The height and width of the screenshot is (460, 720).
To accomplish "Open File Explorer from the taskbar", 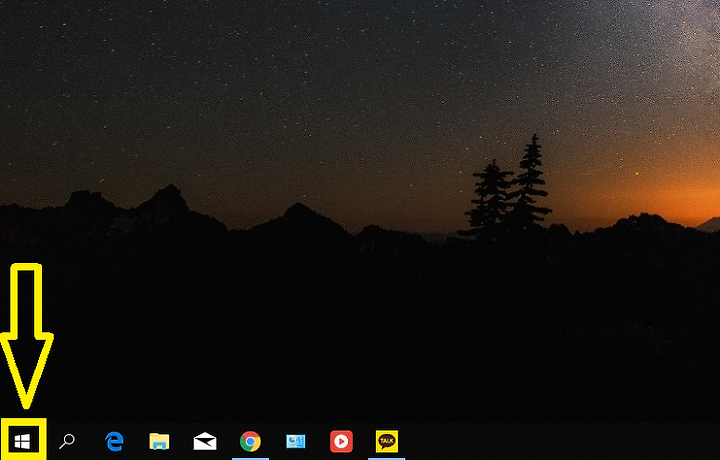I will (159, 441).
